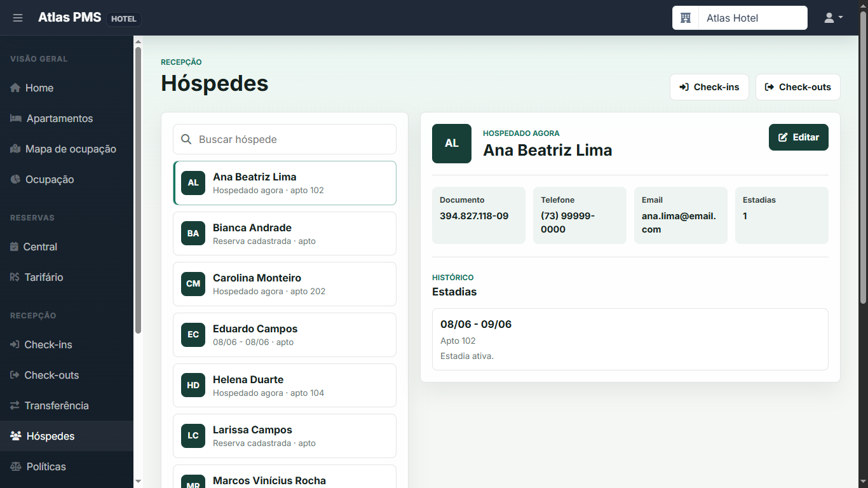Click the Políticas scales icon

[x=17, y=466]
